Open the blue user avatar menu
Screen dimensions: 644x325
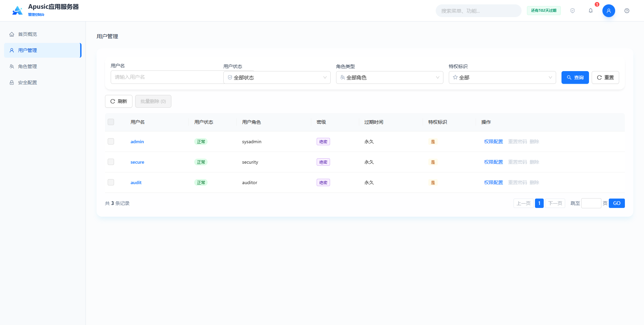[x=609, y=11]
